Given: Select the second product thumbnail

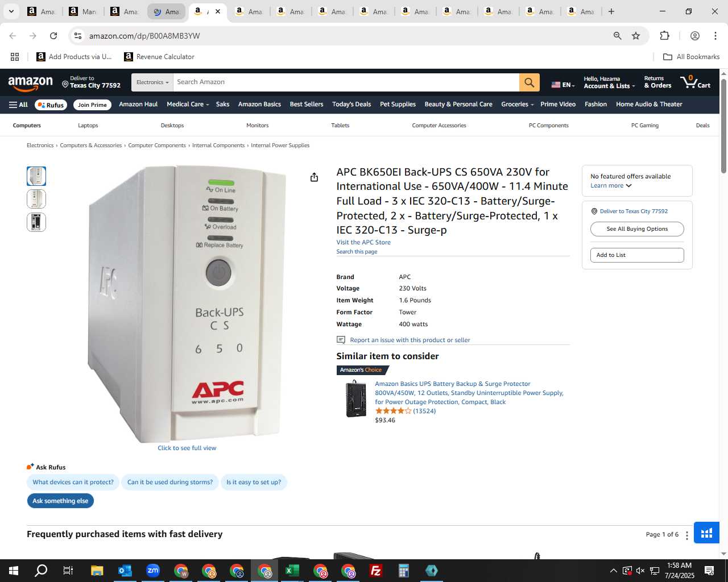Looking at the screenshot, I should (36, 199).
